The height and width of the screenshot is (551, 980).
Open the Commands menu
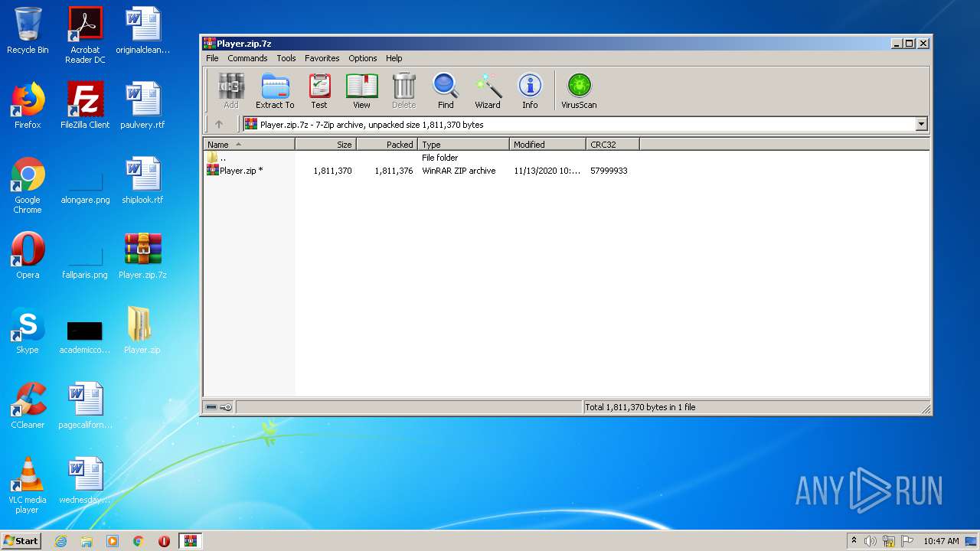[247, 58]
